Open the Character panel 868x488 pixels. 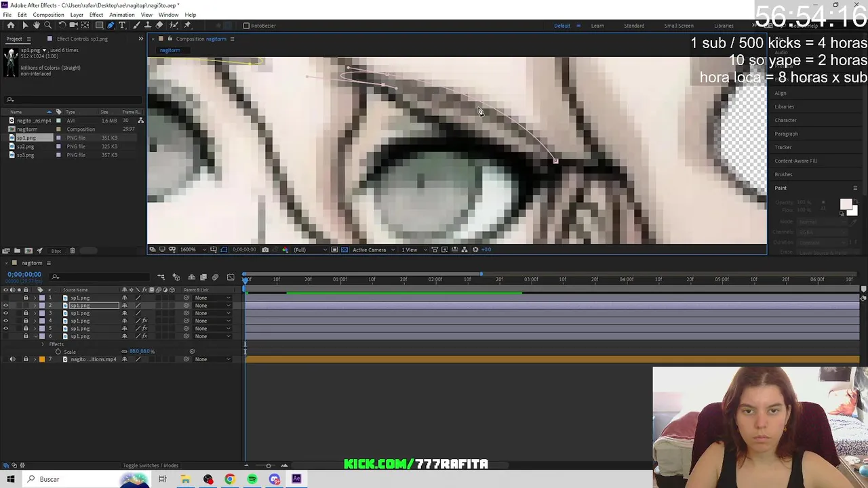(786, 120)
